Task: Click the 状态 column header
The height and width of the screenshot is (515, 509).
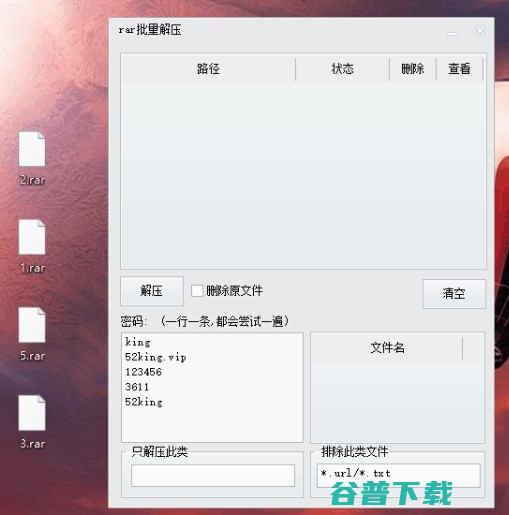Action: coord(342,69)
